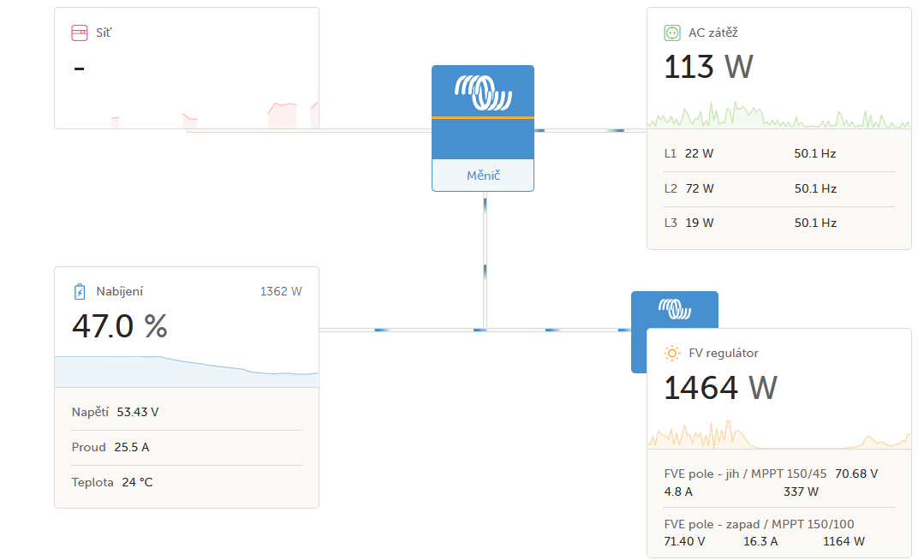Image resolution: width=924 pixels, height=560 pixels.
Task: Click the FVE pole - jih MPPT 150/45 entry
Action: pyautogui.click(x=779, y=482)
